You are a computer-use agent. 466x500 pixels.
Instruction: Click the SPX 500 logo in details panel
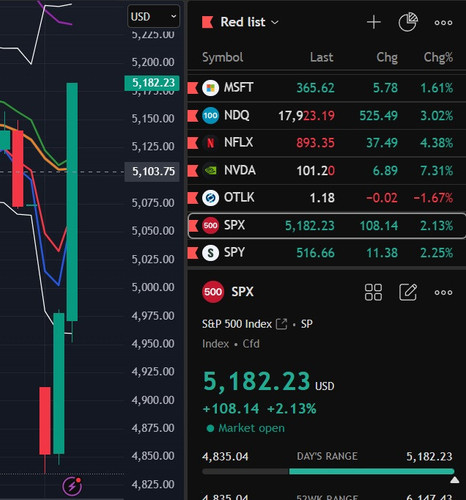click(x=213, y=292)
